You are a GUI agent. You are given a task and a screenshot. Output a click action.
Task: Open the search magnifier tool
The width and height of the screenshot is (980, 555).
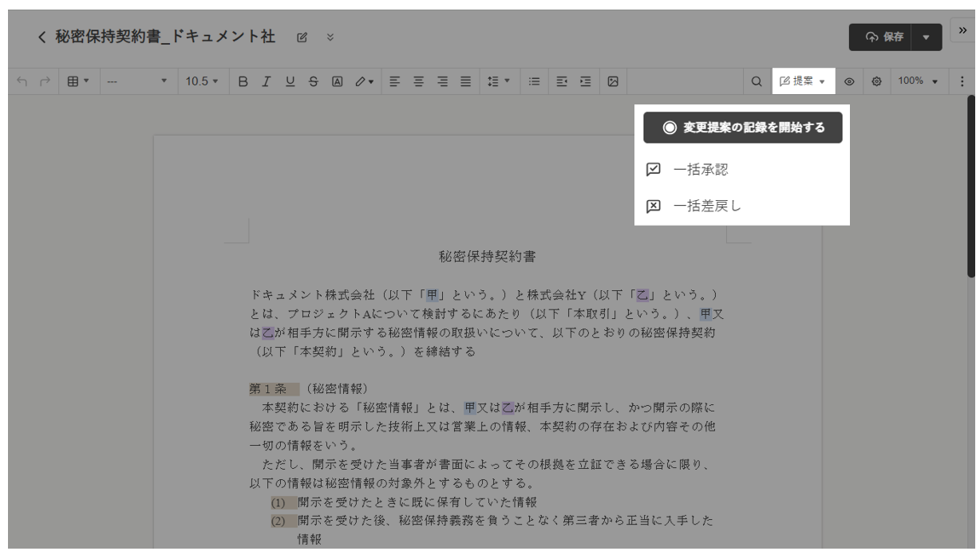pos(757,81)
